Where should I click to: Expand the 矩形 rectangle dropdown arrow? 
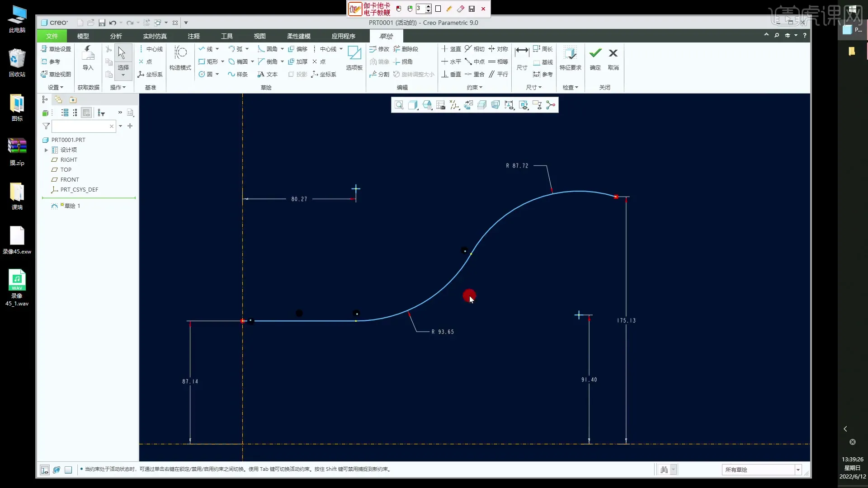(x=222, y=61)
